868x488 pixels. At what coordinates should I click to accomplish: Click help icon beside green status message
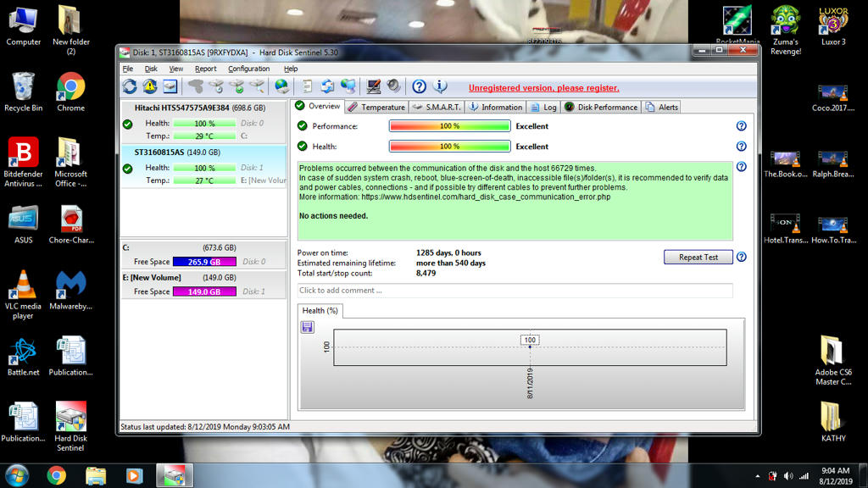point(741,167)
